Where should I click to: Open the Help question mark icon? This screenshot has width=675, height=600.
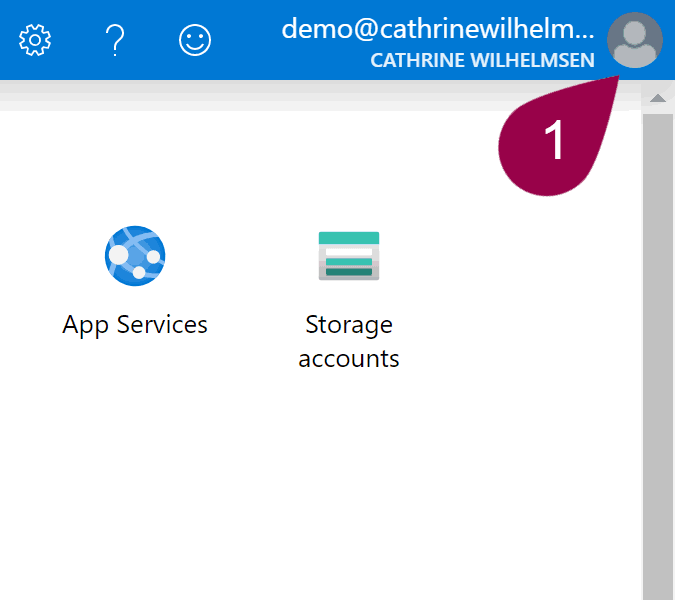pos(114,40)
